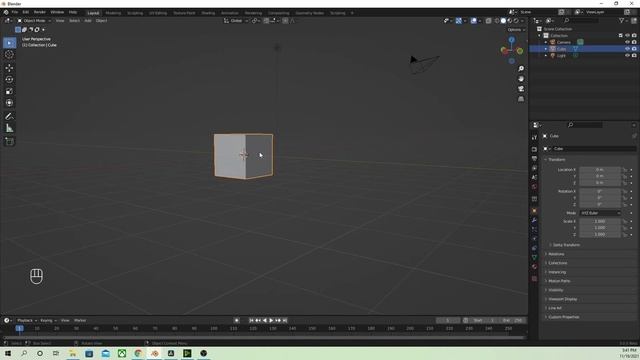Open the Output properties tab icon
This screenshot has width=640, height=360.
tap(534, 159)
